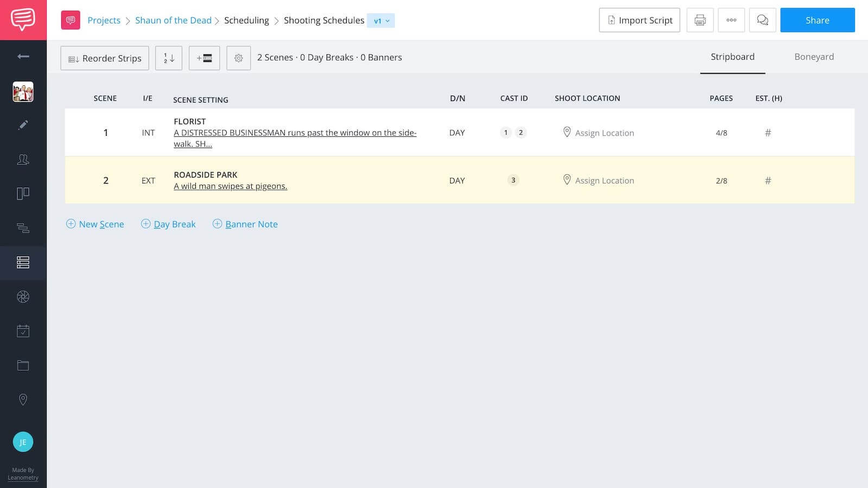Click cast ID badge 2 in the FLORIST row
This screenshot has width=868, height=488.
tap(521, 132)
